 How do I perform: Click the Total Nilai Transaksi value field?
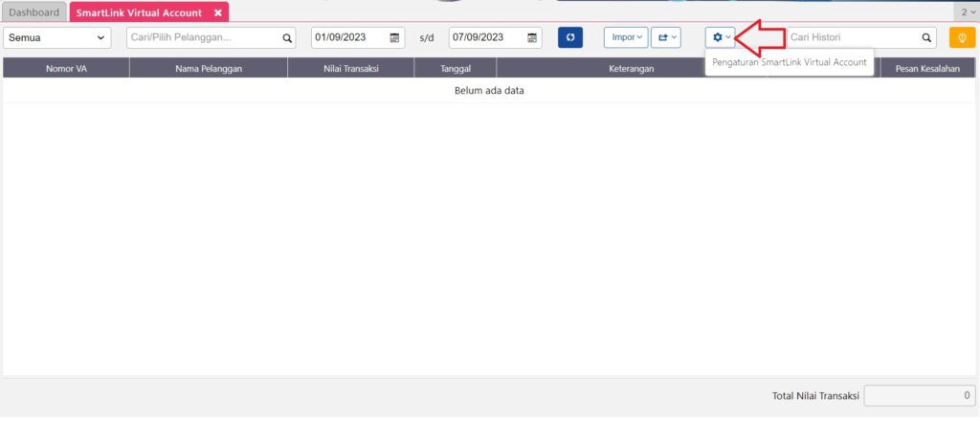coord(920,396)
